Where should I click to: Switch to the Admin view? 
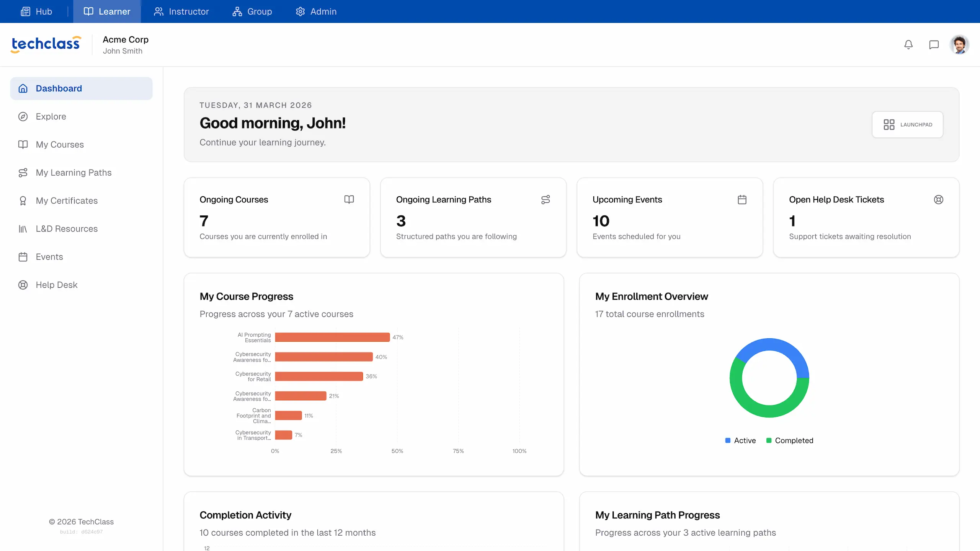316,11
